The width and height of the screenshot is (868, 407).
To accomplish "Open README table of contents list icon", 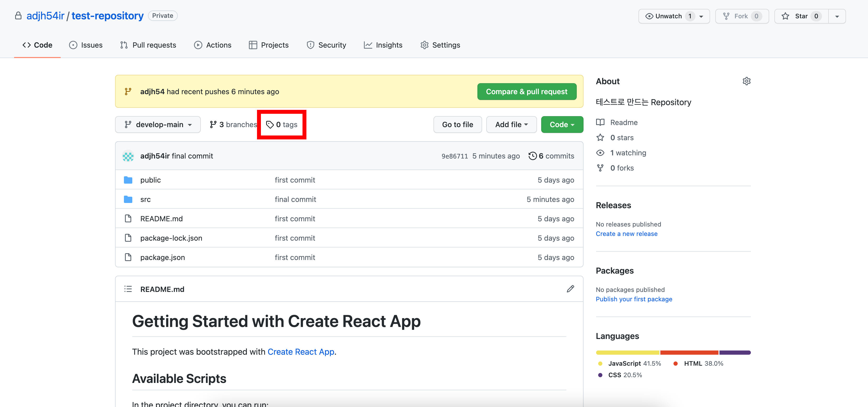I will pyautogui.click(x=128, y=289).
